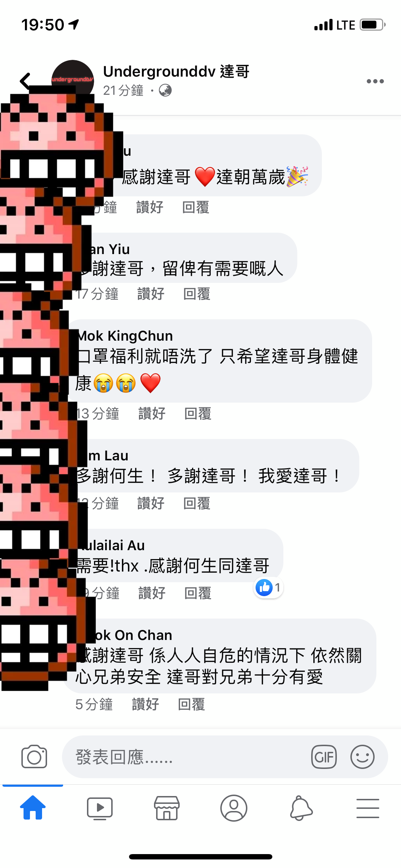View the like reaction on Au's comment

coord(268,587)
